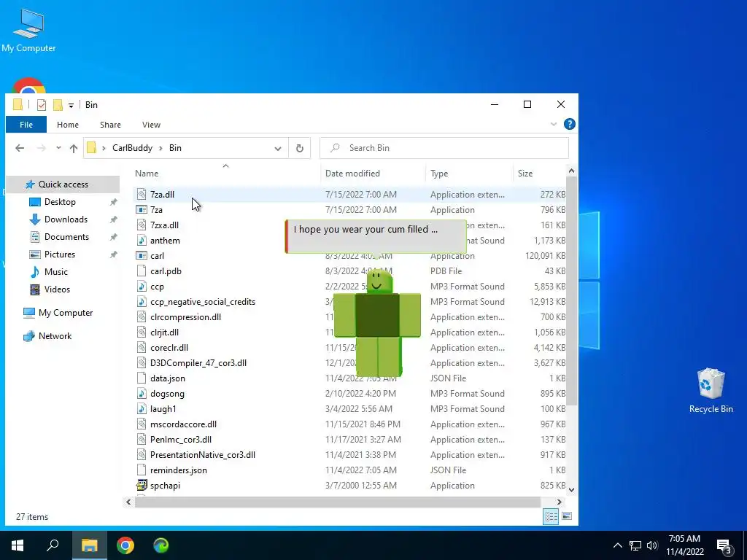Select mscordaccore.dll file
Image resolution: width=747 pixels, height=560 pixels.
183,424
